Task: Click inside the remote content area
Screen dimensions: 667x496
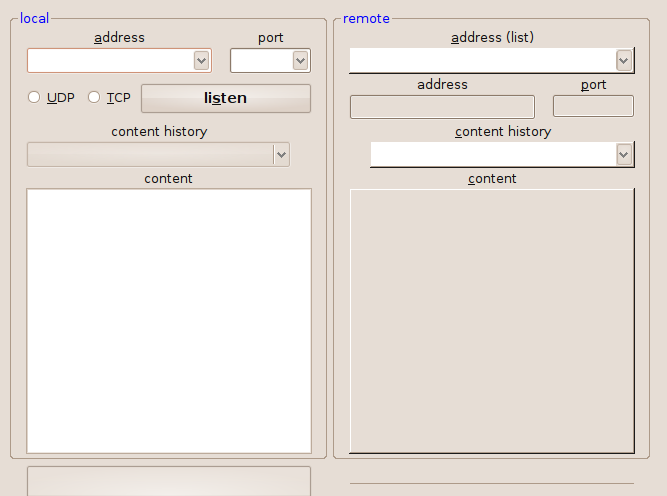Action: click(x=491, y=320)
